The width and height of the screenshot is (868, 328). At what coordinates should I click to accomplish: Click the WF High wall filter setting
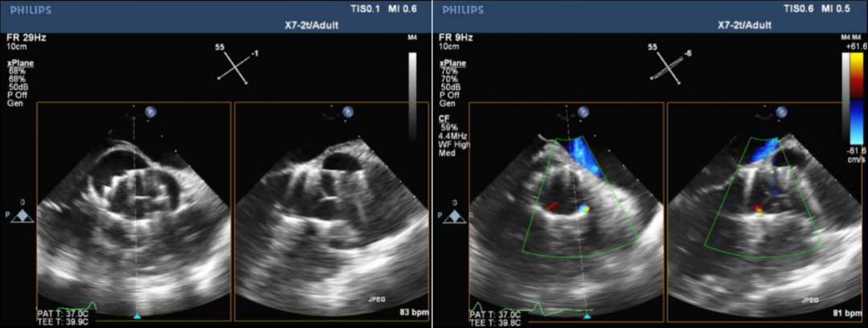pyautogui.click(x=455, y=145)
